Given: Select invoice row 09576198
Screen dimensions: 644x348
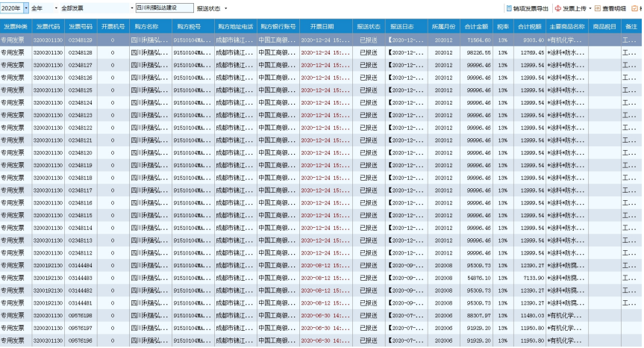Looking at the screenshot, I should click(x=81, y=316).
